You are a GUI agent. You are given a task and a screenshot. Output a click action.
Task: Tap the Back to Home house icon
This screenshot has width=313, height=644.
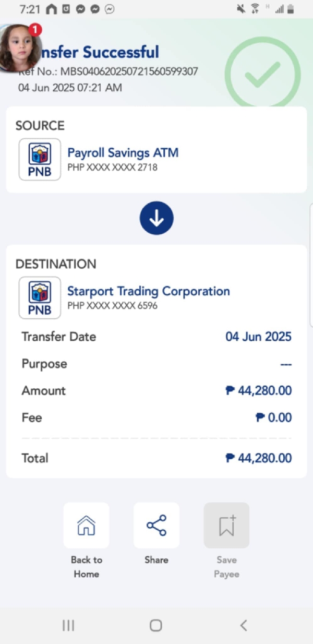point(86,526)
